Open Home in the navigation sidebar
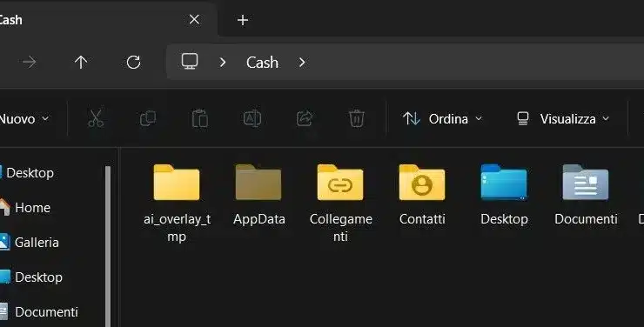 pyautogui.click(x=25, y=208)
